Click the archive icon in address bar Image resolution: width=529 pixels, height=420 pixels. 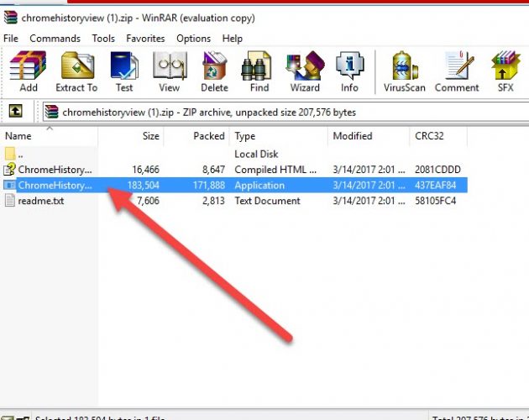pyautogui.click(x=51, y=112)
